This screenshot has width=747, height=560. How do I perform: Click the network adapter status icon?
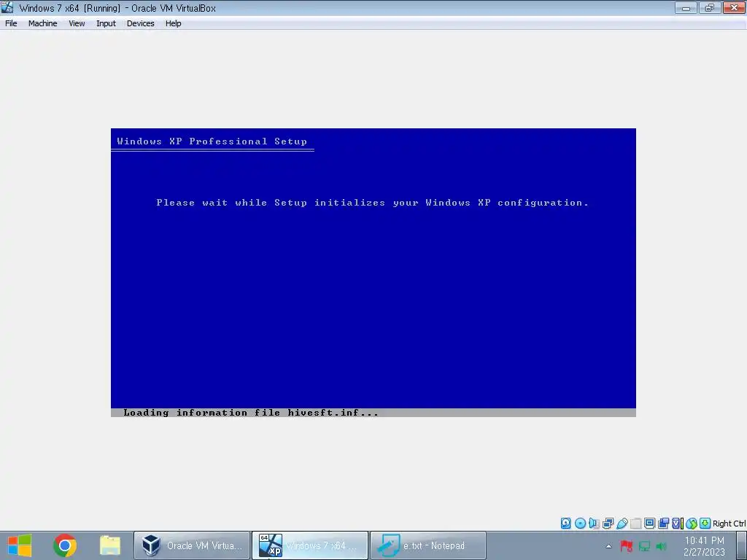click(x=608, y=524)
